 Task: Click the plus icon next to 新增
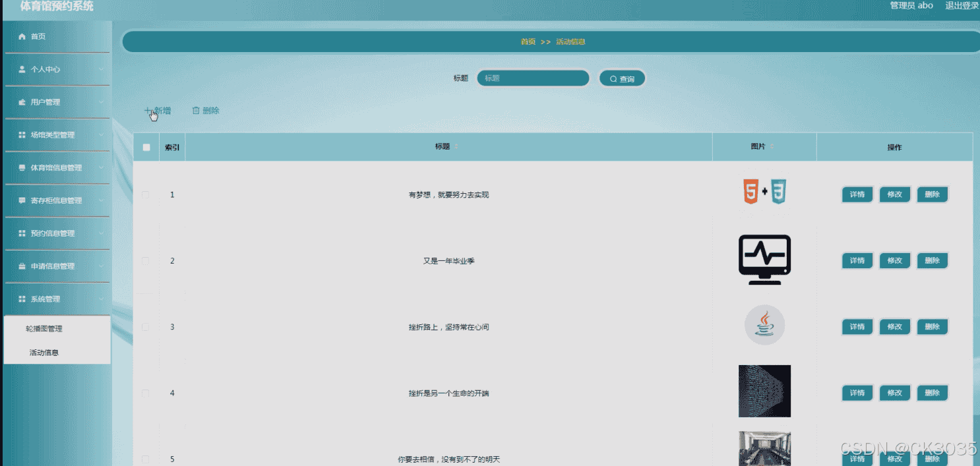coord(147,110)
